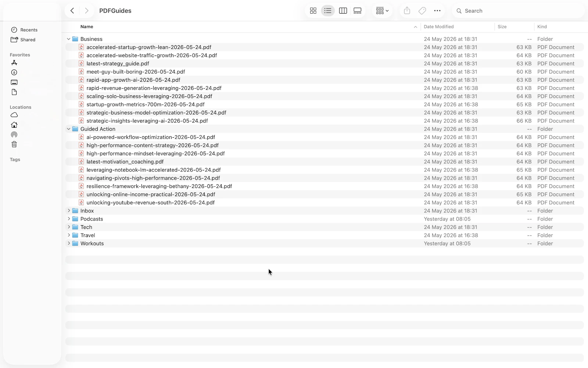The image size is (588, 368).
Task: Select rapid-revenue-generation-leveraging-2026-05-24.pdf
Action: click(154, 88)
